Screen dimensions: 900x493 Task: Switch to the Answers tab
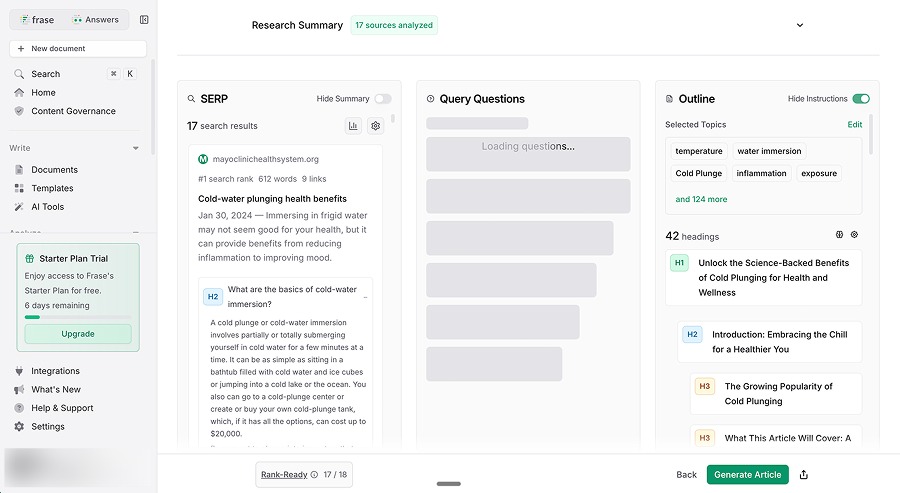(x=95, y=20)
